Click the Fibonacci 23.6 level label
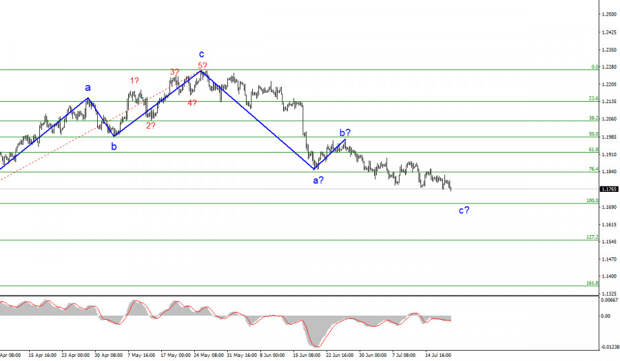This screenshot has width=620, height=361. click(594, 98)
